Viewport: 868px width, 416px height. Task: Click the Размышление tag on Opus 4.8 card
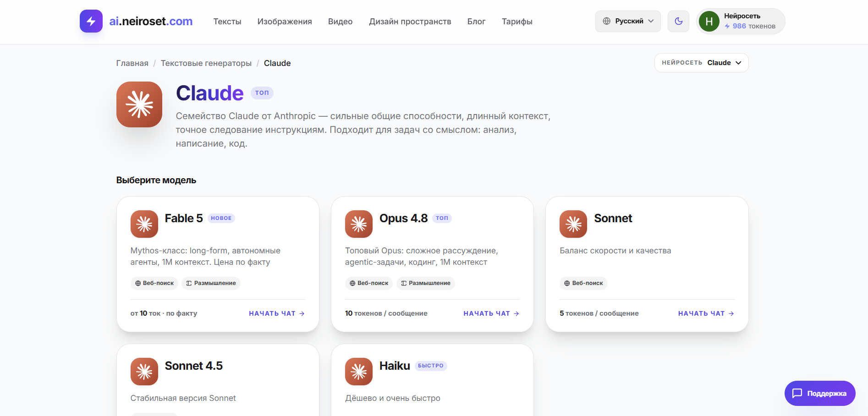[x=426, y=283]
